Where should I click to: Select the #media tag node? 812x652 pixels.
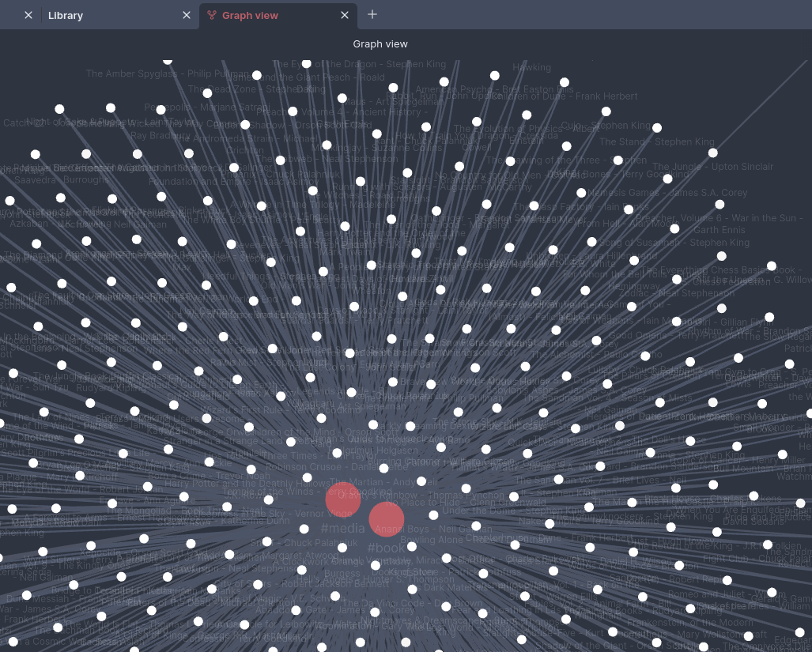click(x=343, y=499)
